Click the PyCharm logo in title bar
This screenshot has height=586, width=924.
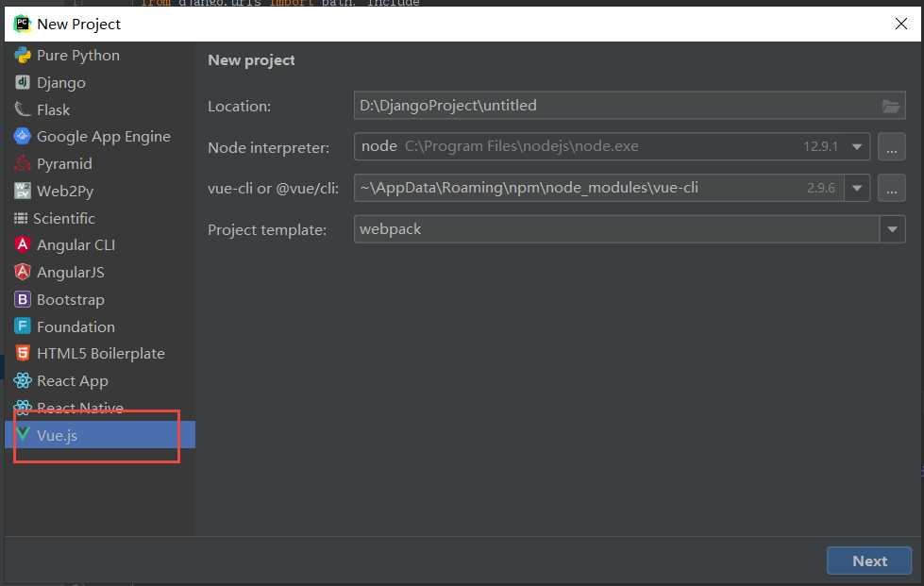pos(23,24)
